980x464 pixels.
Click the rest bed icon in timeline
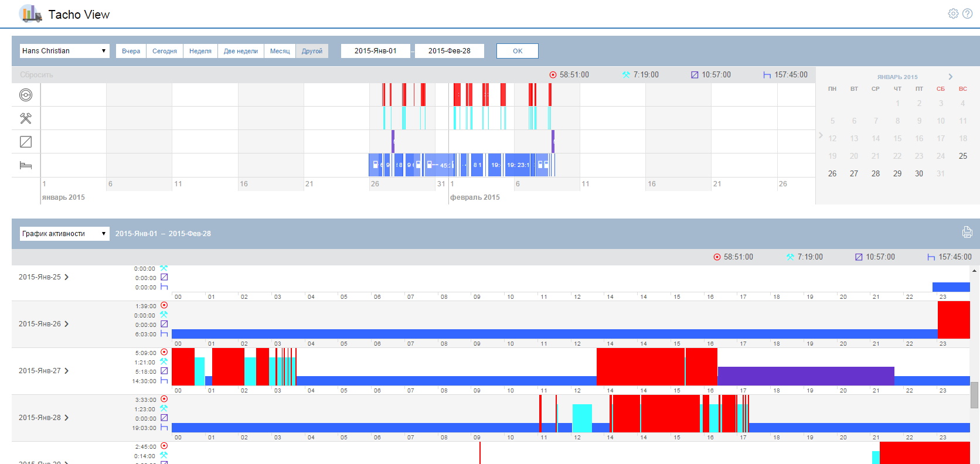point(26,165)
